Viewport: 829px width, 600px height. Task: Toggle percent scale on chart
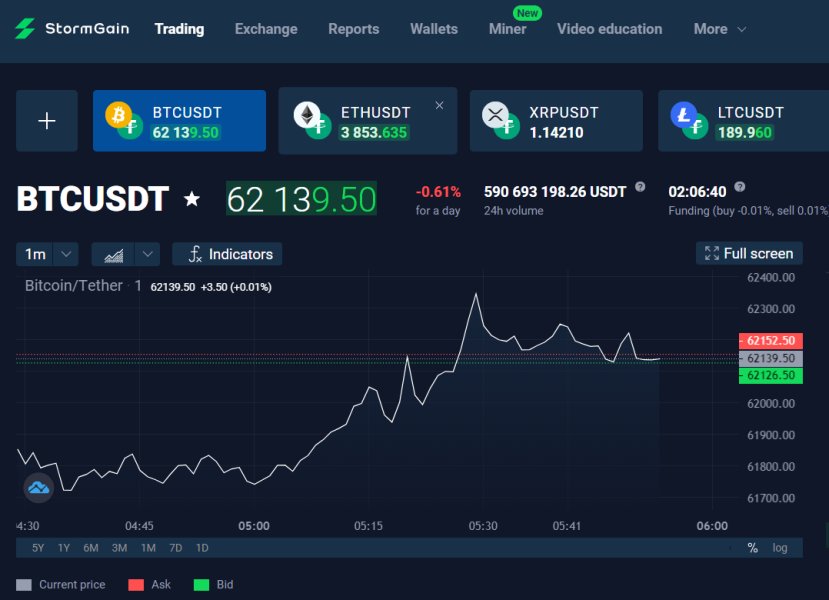[x=752, y=547]
